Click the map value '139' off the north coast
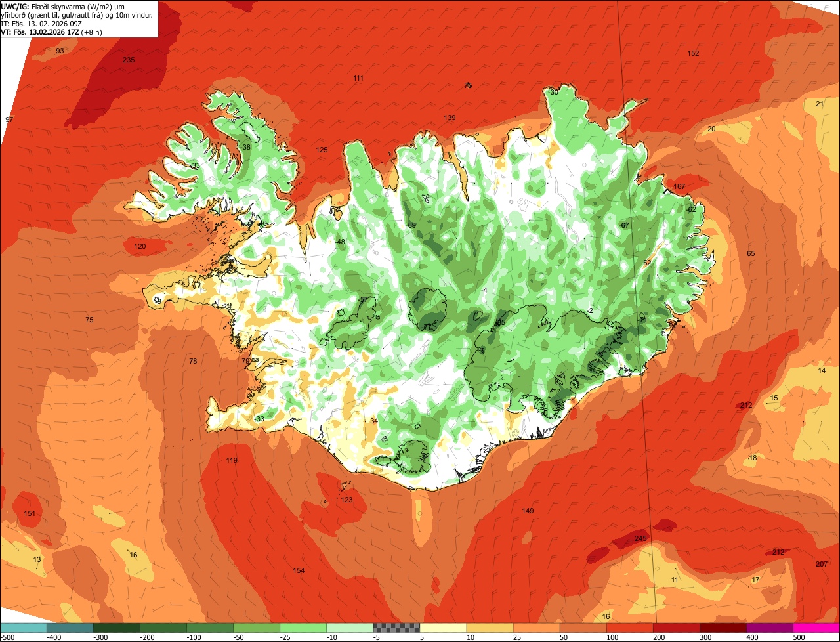The width and height of the screenshot is (840, 642). (x=450, y=118)
